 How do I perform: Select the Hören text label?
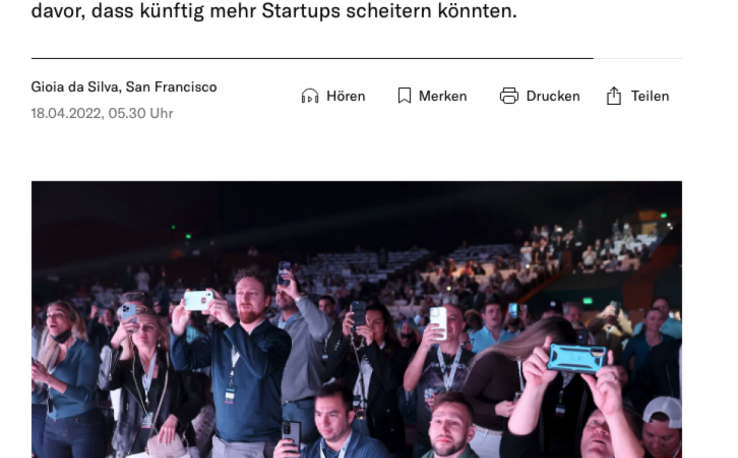tap(346, 96)
